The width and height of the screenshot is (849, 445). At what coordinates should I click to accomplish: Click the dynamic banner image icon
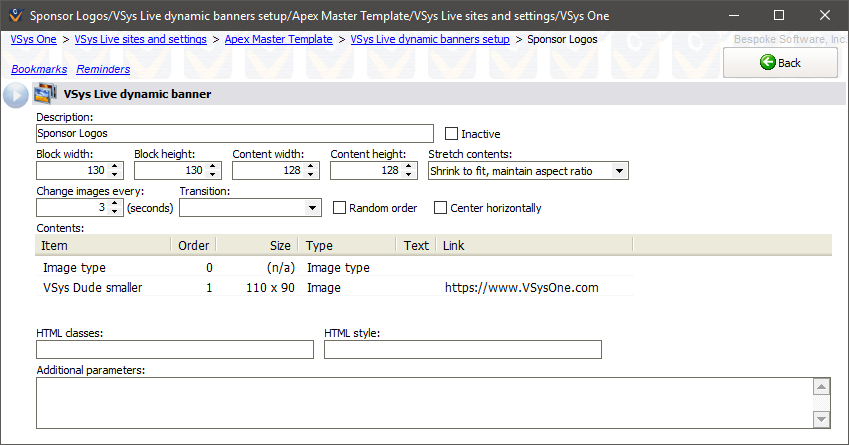click(44, 95)
